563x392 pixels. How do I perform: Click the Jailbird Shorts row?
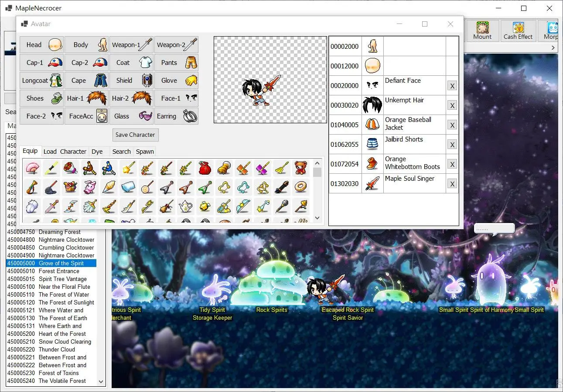(393, 144)
